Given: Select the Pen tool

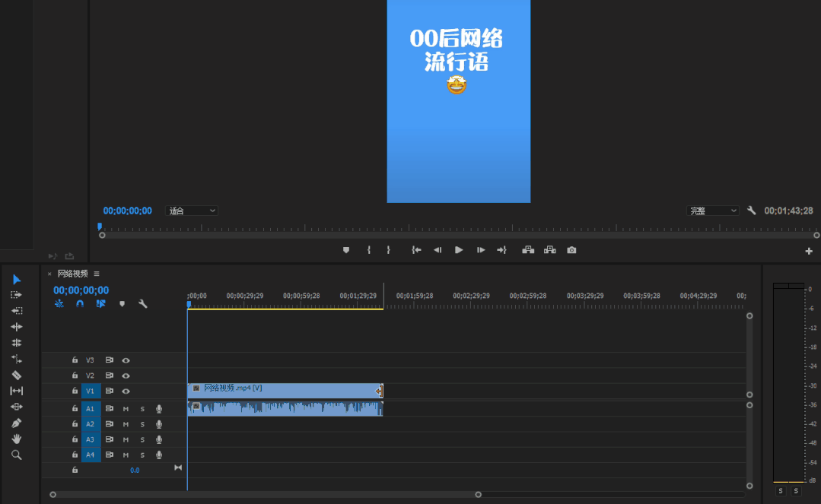Looking at the screenshot, I should click(x=16, y=423).
